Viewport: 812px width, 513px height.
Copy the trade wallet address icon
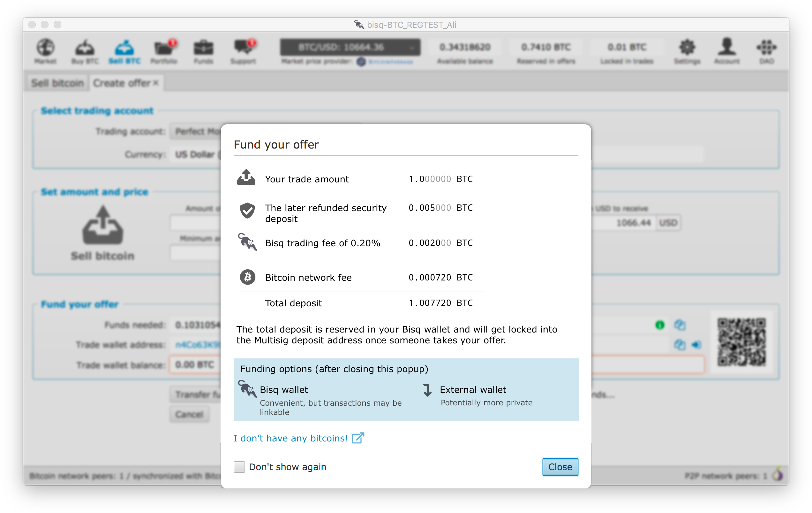tap(680, 345)
